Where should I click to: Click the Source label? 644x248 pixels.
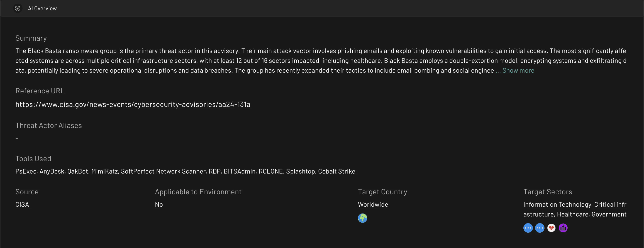click(27, 192)
